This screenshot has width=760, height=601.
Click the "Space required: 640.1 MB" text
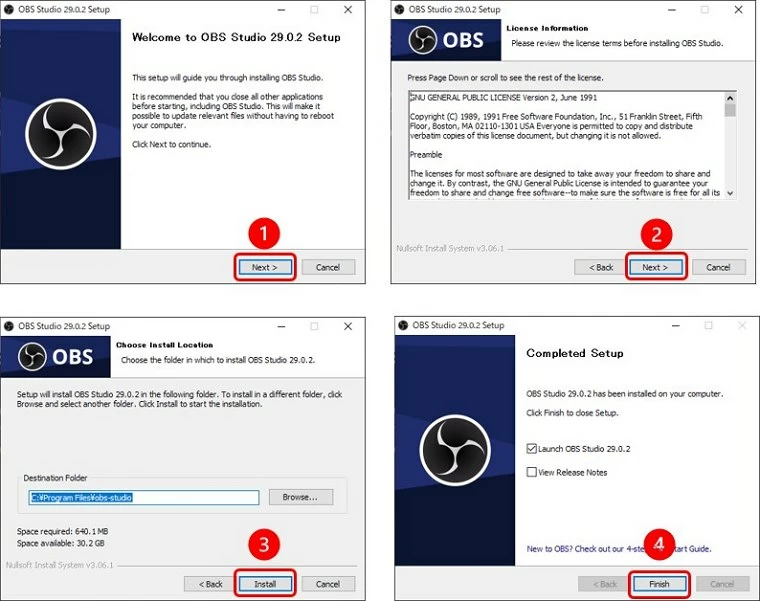63,531
